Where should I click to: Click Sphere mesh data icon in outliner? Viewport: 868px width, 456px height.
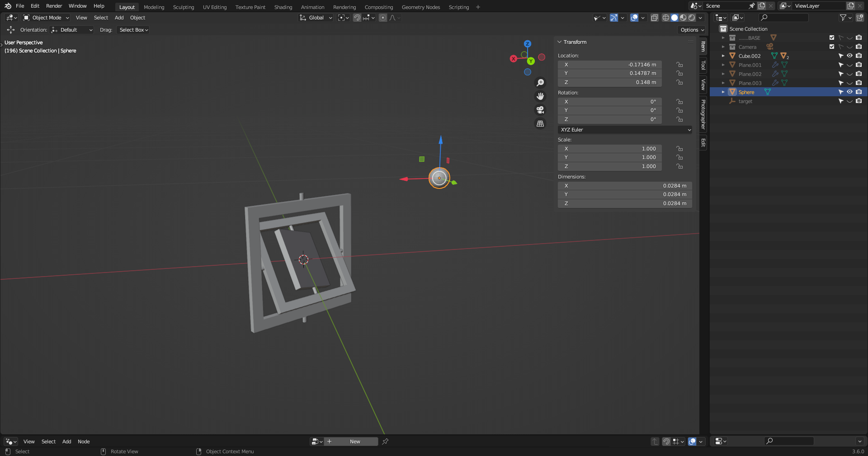768,92
